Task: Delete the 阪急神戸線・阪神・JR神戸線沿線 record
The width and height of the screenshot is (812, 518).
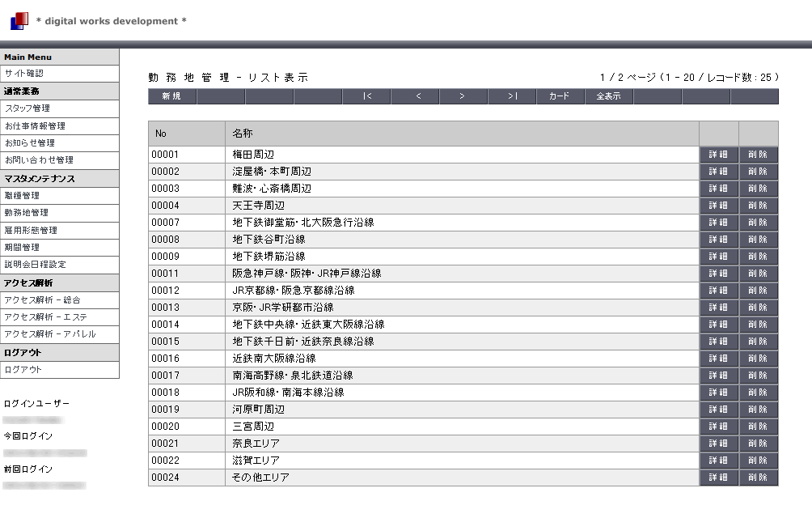Action: pyautogui.click(x=758, y=274)
